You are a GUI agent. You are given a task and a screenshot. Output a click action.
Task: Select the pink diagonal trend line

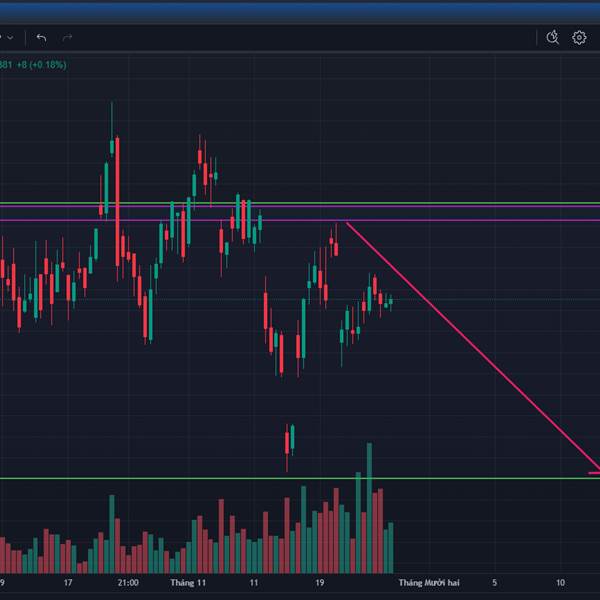(470, 344)
